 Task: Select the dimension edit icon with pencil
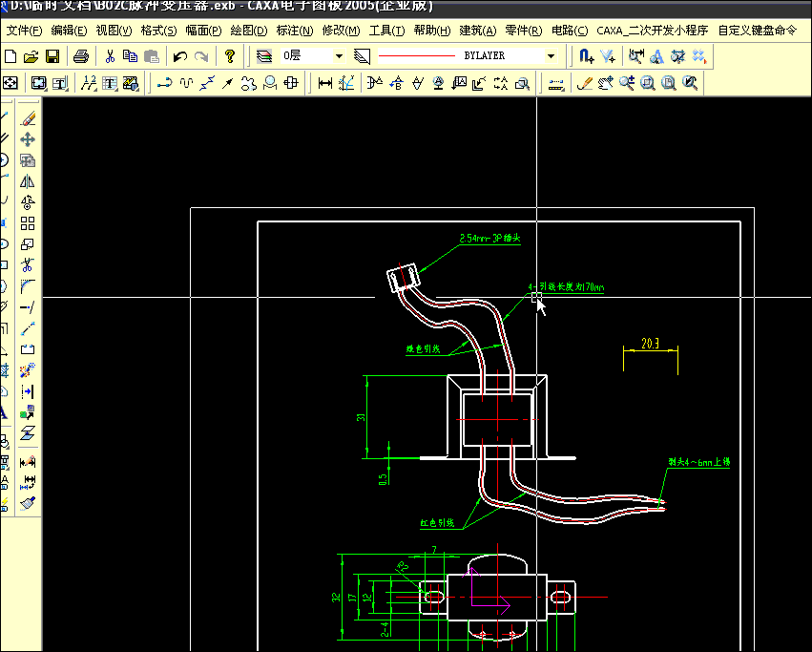[x=28, y=461]
